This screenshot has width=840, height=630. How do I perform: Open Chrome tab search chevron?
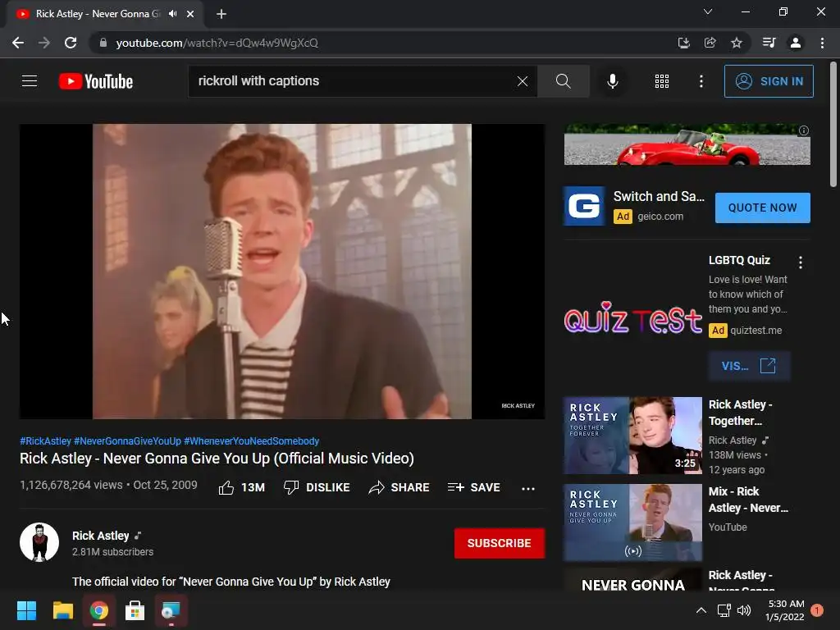coord(708,11)
